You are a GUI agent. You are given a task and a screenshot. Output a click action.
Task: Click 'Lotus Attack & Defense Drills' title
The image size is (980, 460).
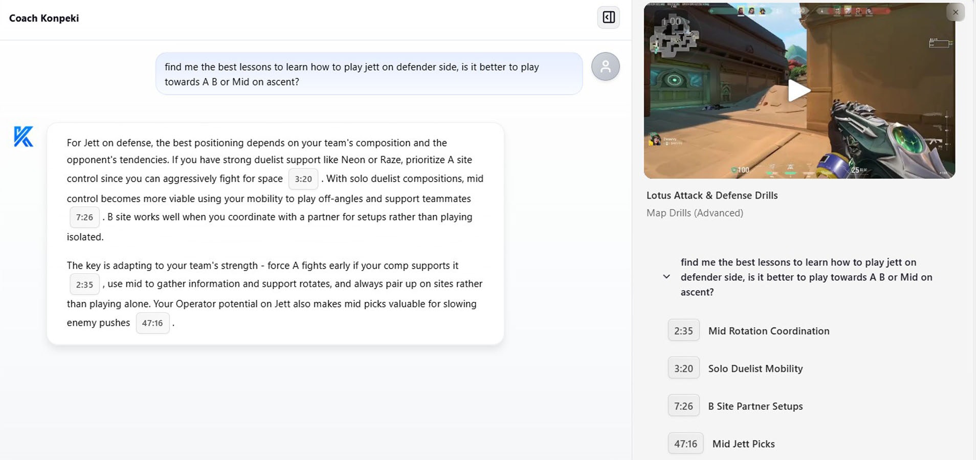tap(712, 195)
